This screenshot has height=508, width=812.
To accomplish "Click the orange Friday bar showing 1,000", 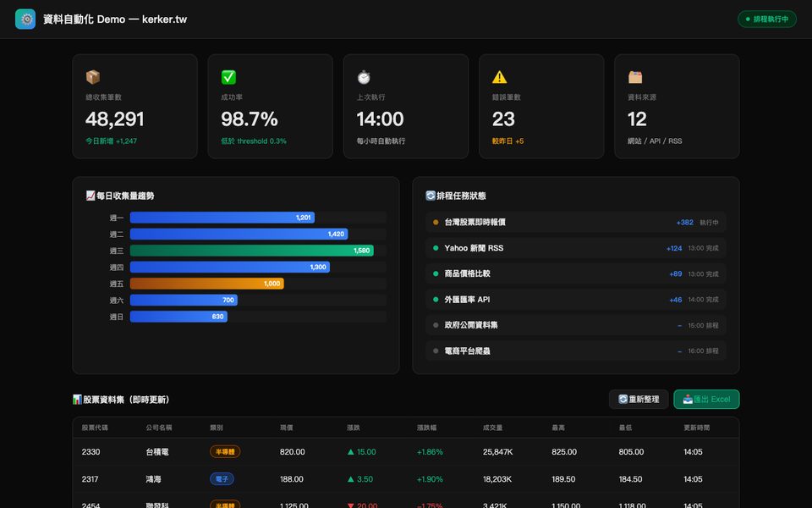I will tap(206, 284).
